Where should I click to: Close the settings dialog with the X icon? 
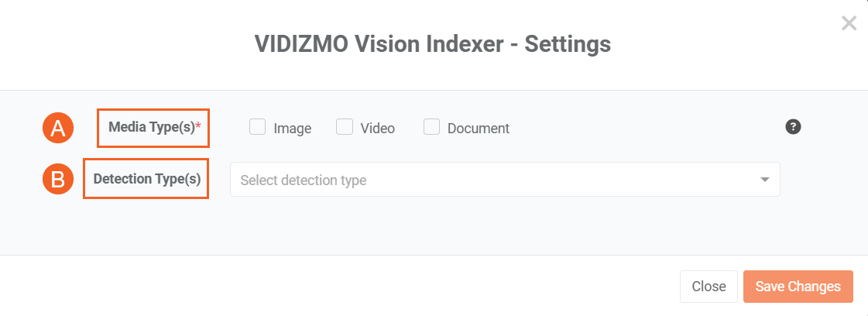coord(849,23)
